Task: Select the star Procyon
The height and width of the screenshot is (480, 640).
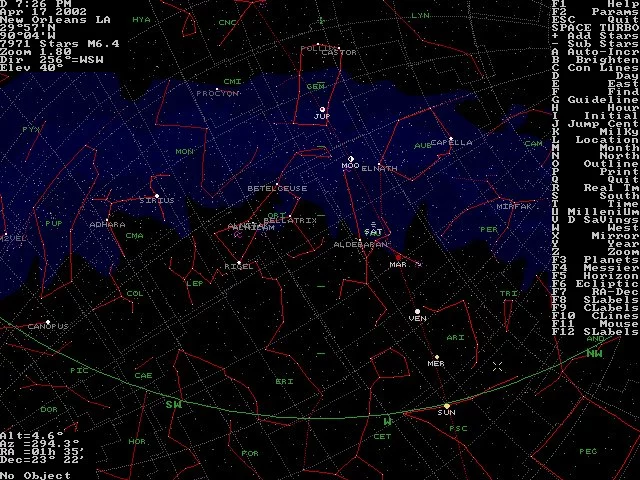Action: click(217, 89)
